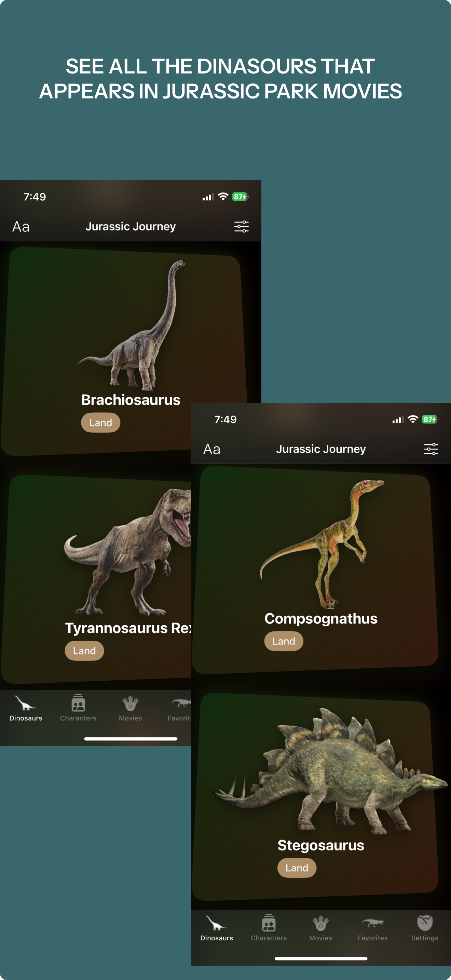Image resolution: width=451 pixels, height=980 pixels.
Task: Tap Wi-Fi status icon in back screenshot
Action: (223, 196)
